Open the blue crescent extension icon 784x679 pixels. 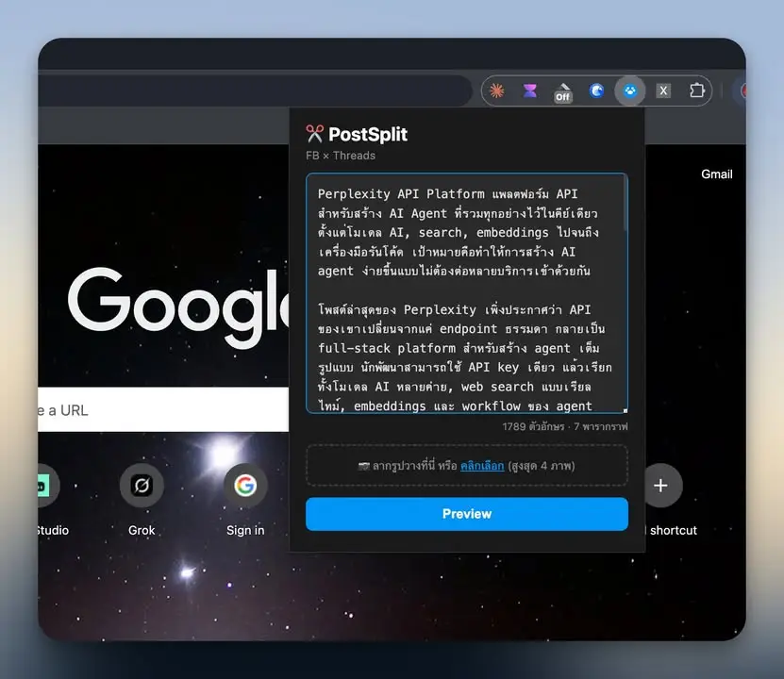[596, 91]
